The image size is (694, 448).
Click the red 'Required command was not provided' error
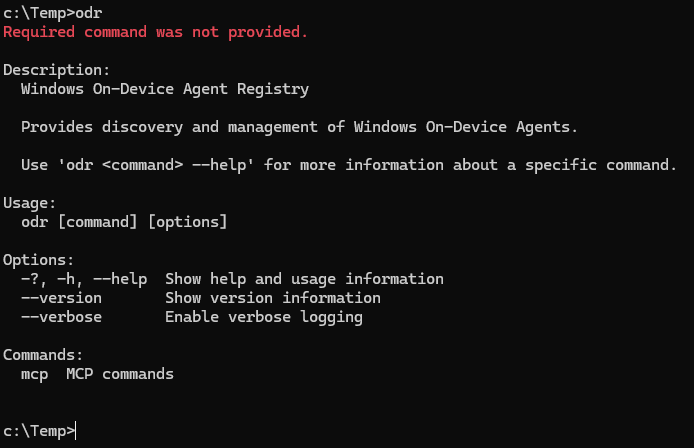pyautogui.click(x=155, y=32)
